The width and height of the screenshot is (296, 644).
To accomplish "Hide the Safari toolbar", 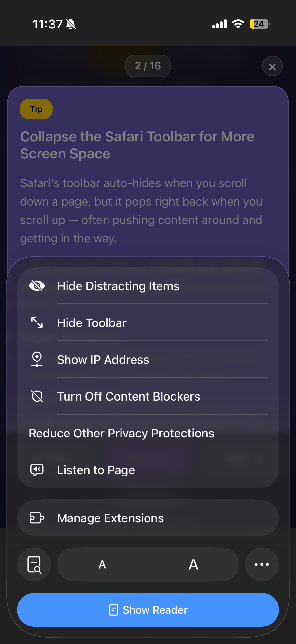I will 92,322.
